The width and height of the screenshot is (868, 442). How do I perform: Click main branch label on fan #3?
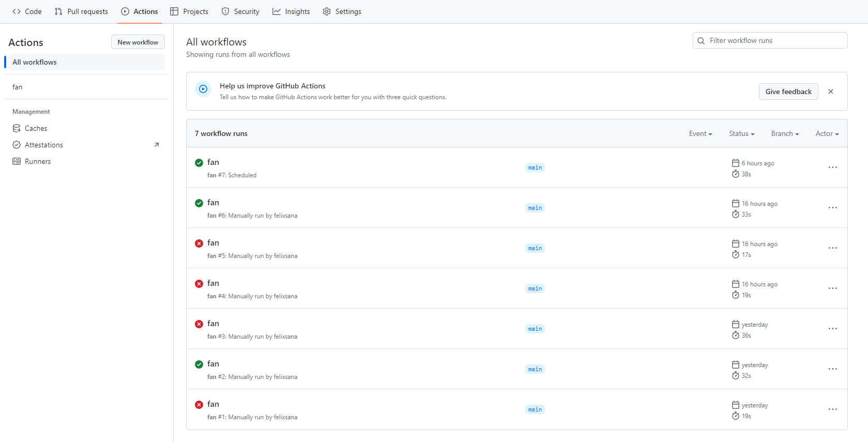535,329
